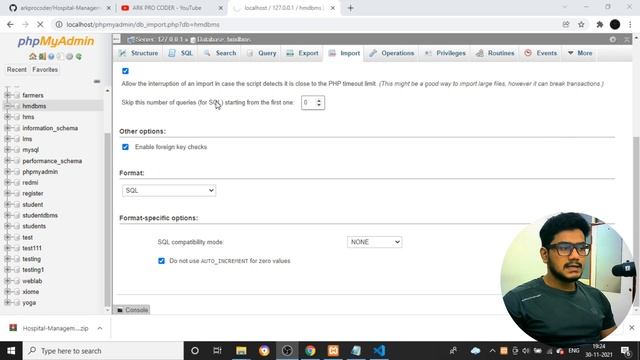This screenshot has height=360, width=640.
Task: Toggle Do not use AUTO_INCREMENT checkbox
Action: (x=161, y=261)
